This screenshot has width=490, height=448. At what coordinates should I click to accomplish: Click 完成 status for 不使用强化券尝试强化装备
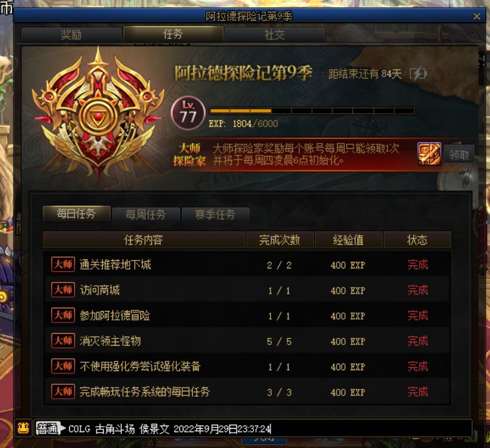click(418, 366)
